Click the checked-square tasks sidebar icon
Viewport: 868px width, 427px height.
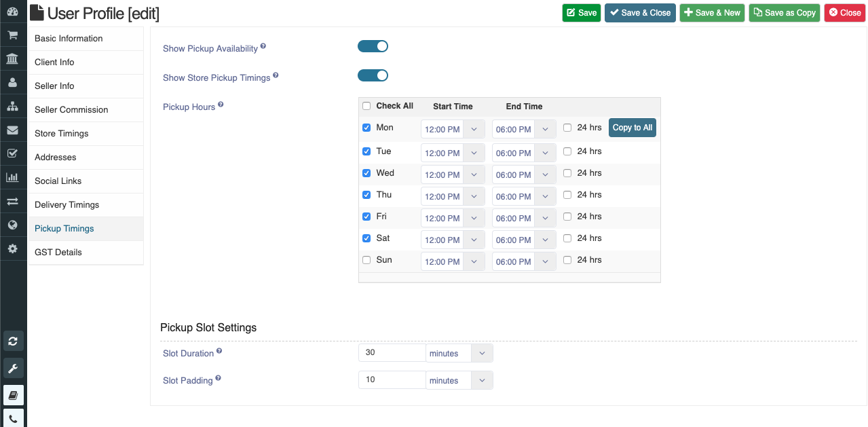coord(12,153)
